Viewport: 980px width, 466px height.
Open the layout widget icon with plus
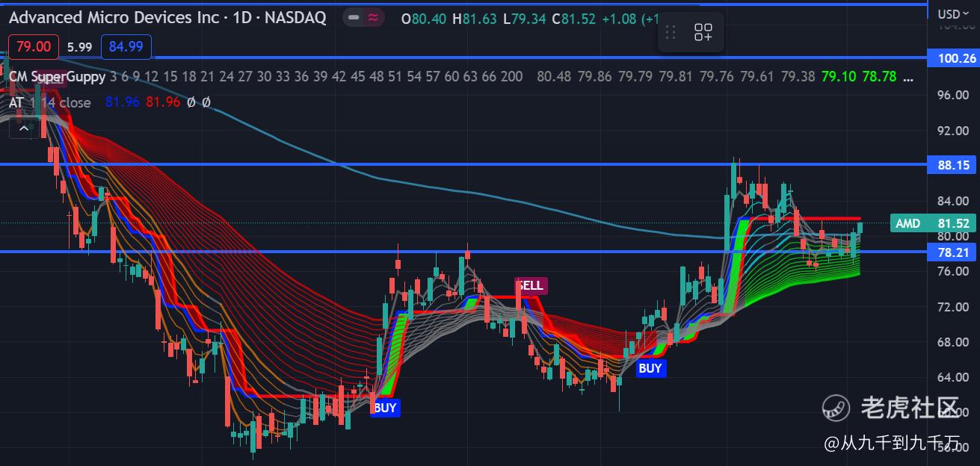pos(703,32)
